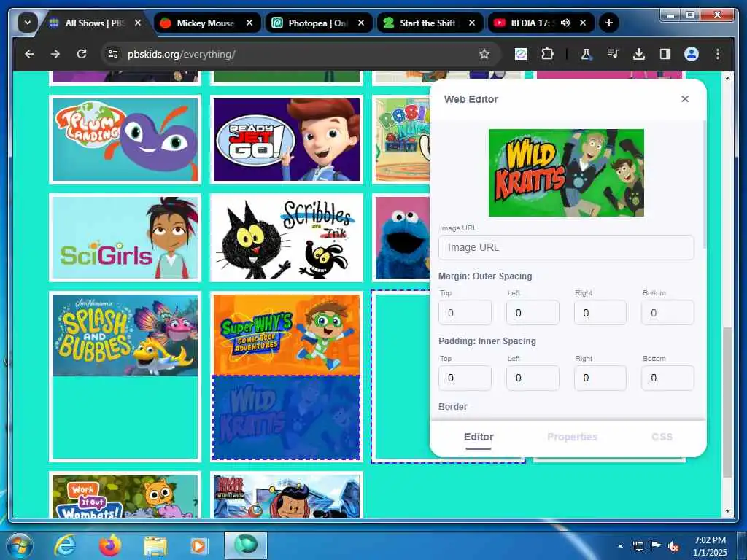The image size is (747, 560).
Task: Close the Mickey Mouse tab
Action: (249, 23)
